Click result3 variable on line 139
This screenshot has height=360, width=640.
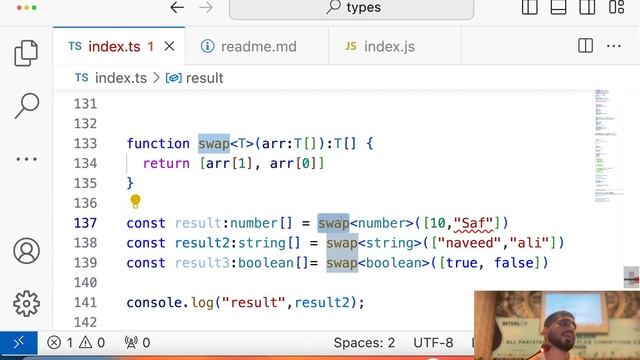202,262
